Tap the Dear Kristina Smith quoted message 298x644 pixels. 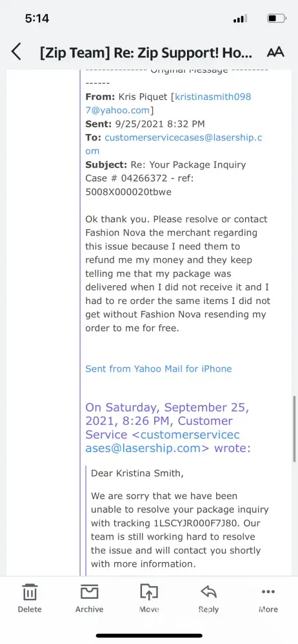[x=138, y=473]
